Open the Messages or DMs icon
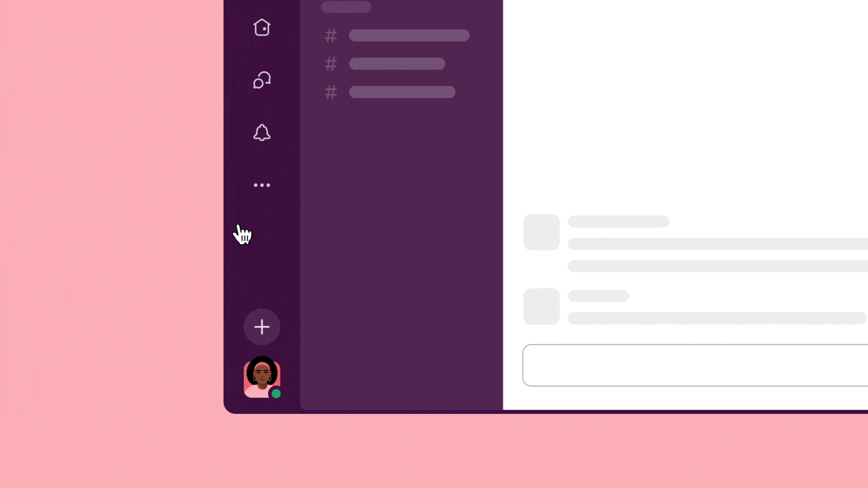This screenshot has width=868, height=488. (262, 80)
